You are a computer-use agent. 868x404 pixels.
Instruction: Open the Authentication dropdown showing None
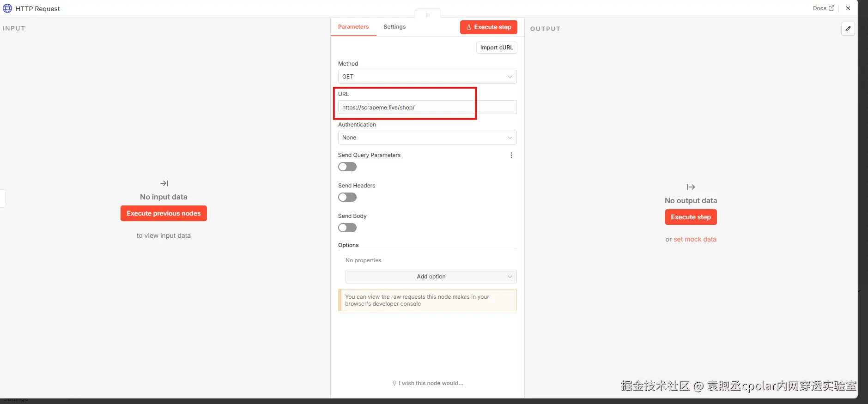click(427, 138)
